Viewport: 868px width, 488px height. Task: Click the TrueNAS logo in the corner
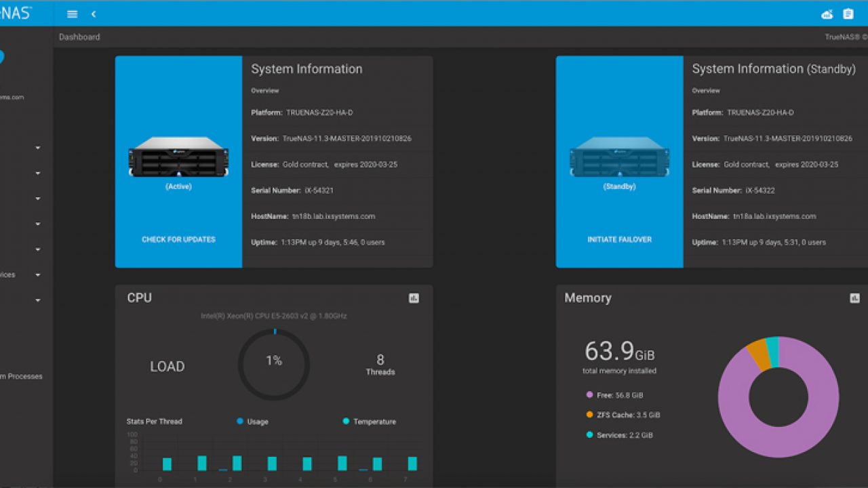click(16, 12)
